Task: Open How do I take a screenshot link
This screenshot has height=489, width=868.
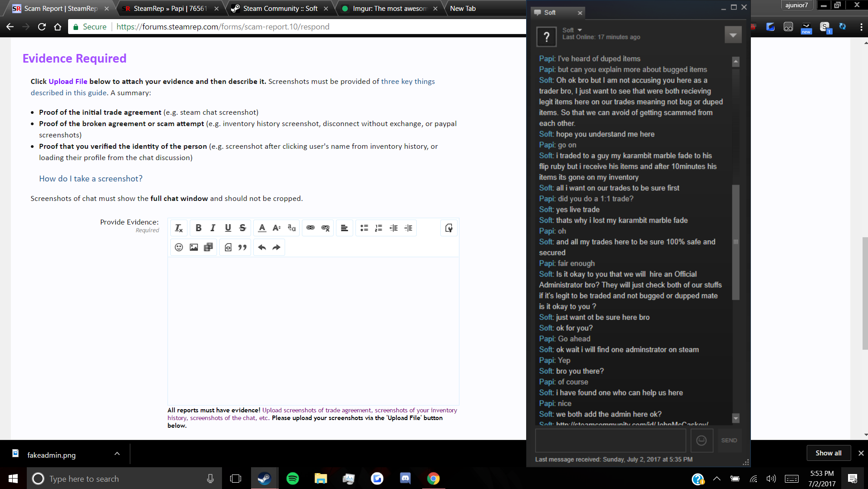Action: 91,178
